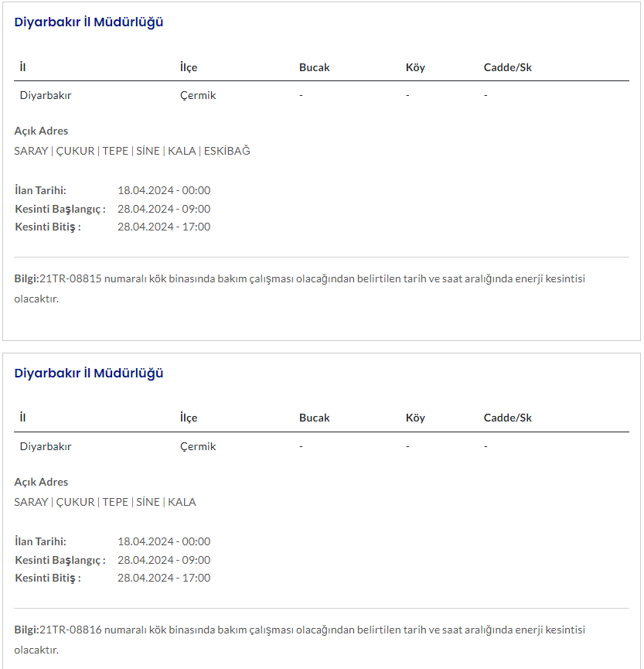
Task: Click the "İlan Tarihi" label in the lower card
Action: coord(40,541)
